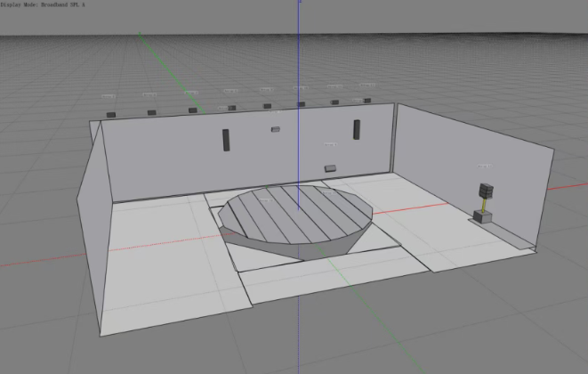Select the third speaker from left in top row

(192, 110)
